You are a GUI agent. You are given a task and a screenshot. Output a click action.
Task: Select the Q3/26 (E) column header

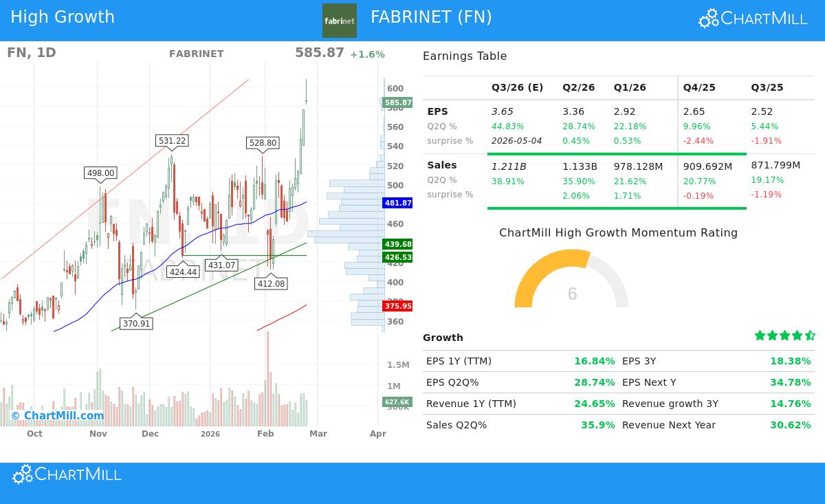coord(517,87)
